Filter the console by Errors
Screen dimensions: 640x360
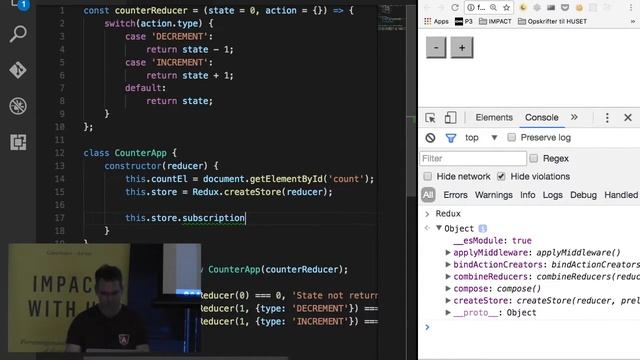455,195
